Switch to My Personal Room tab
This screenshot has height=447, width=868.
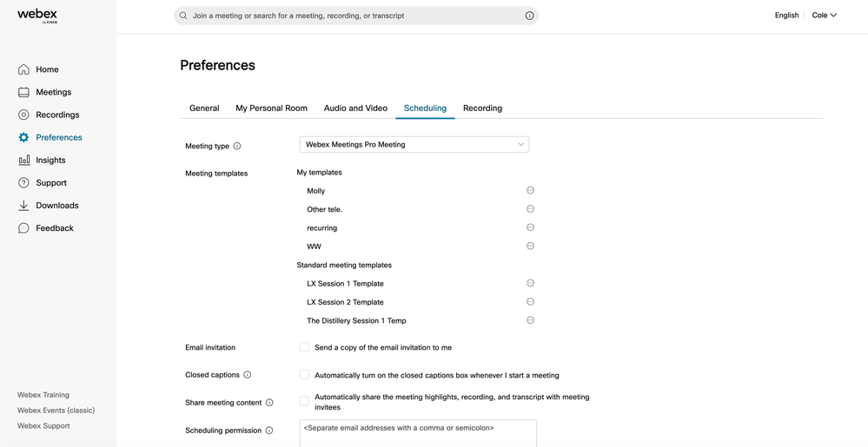pyautogui.click(x=271, y=108)
